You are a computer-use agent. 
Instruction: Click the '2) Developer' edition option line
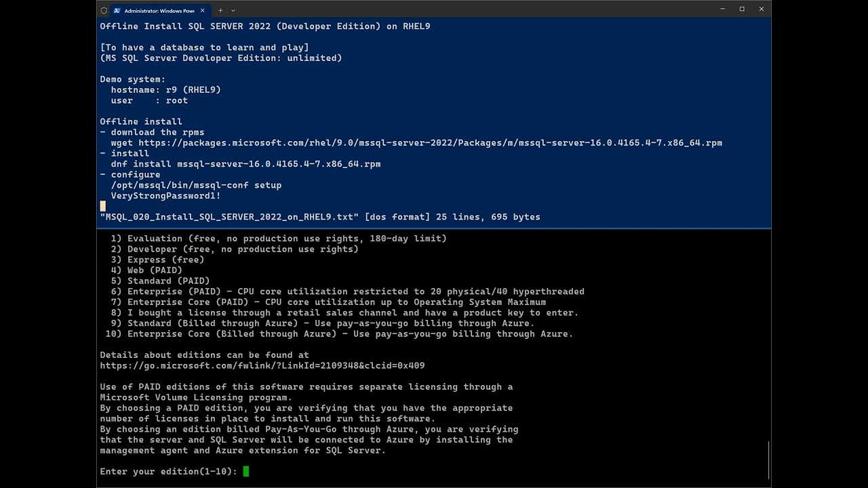[x=235, y=249]
